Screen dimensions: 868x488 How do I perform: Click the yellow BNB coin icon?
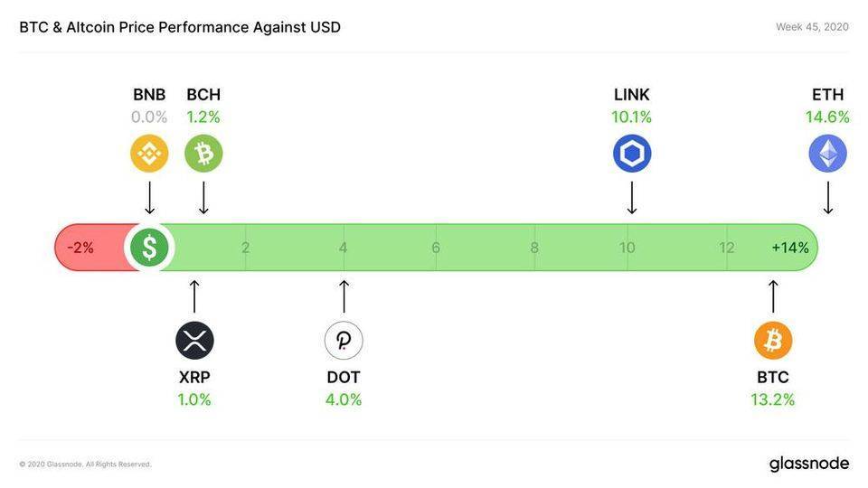(x=149, y=154)
